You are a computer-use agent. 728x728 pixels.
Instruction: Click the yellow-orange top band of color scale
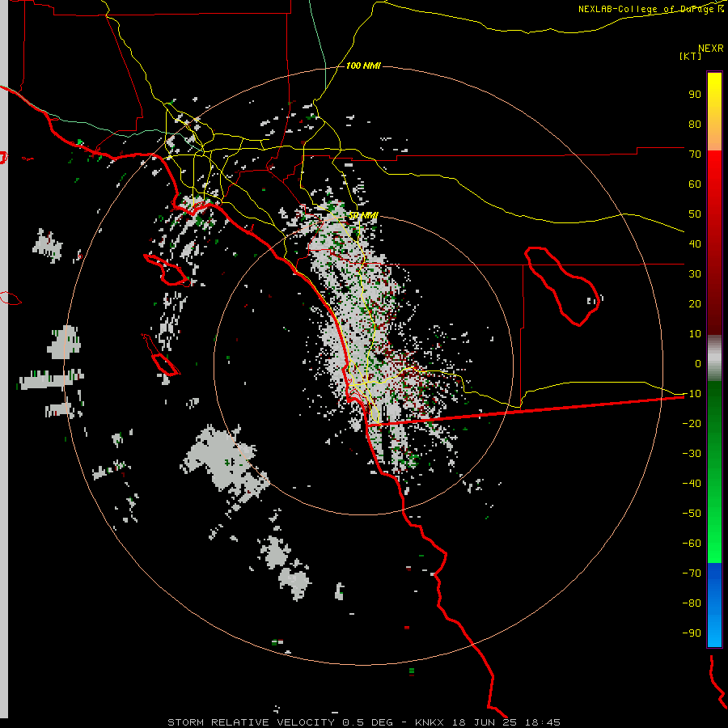tap(714, 112)
